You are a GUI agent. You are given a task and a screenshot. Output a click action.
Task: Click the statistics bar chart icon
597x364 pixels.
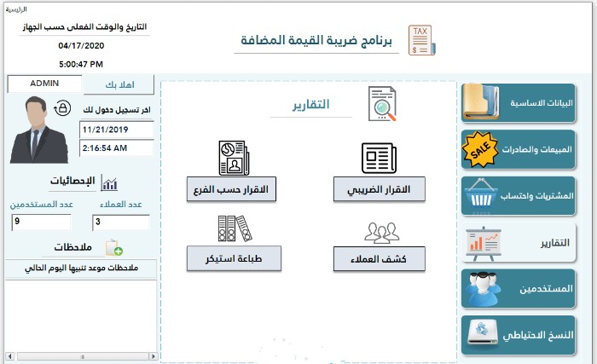(109, 182)
